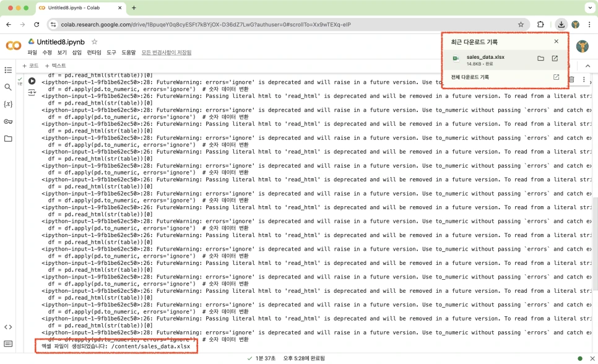Image resolution: width=598 pixels, height=364 pixels.
Task: Open the table of contents sidebar
Action: [x=8, y=71]
